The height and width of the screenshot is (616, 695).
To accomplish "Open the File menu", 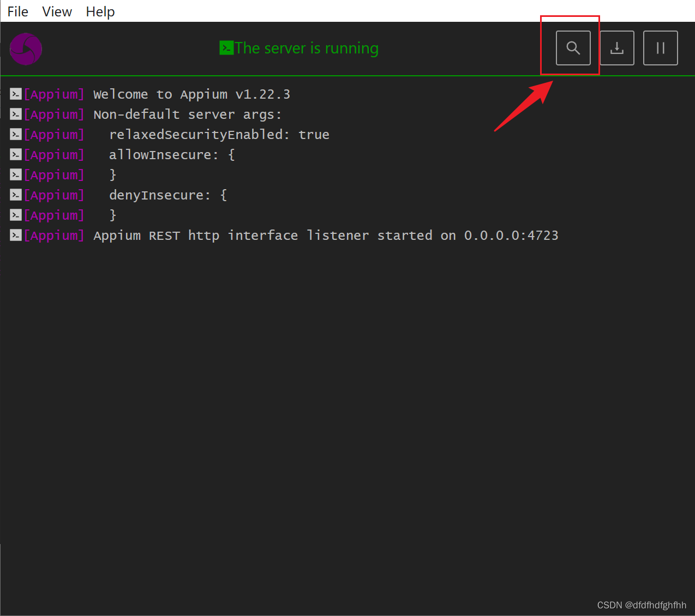I will tap(17, 11).
